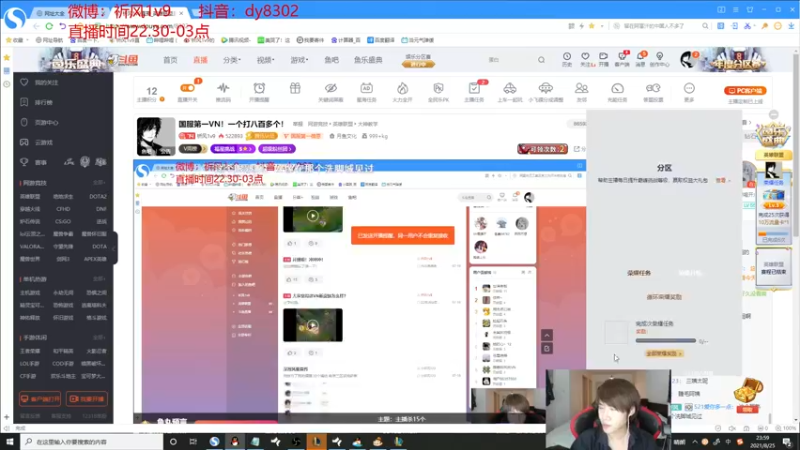The image size is (800, 450).
Task: Expand 手游休闲 section via 全部 link
Action: (99, 337)
